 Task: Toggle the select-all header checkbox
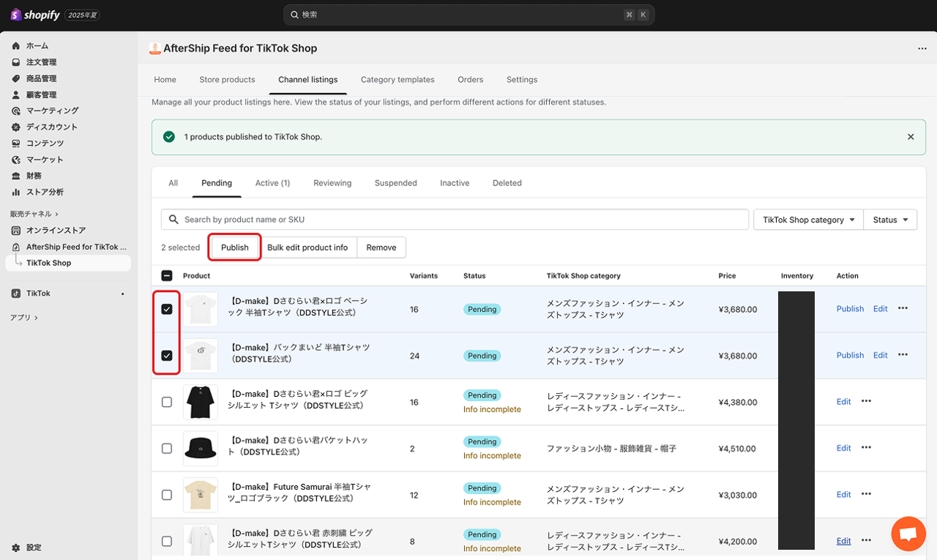pos(167,276)
